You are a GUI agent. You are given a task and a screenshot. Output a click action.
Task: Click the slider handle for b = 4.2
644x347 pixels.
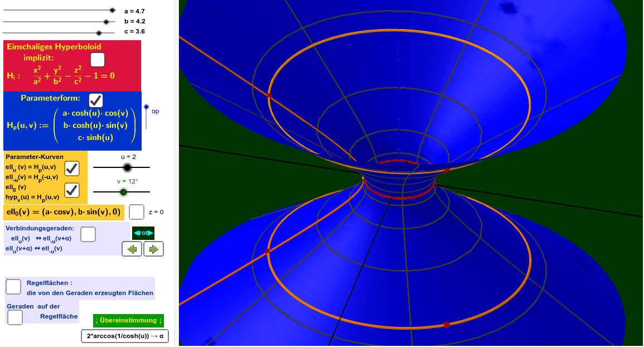click(x=106, y=22)
